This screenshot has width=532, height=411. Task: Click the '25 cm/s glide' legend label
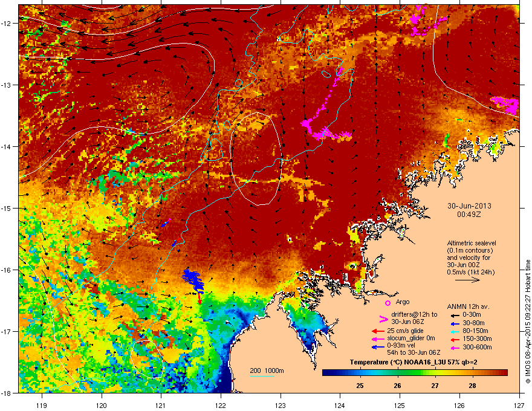(x=406, y=331)
